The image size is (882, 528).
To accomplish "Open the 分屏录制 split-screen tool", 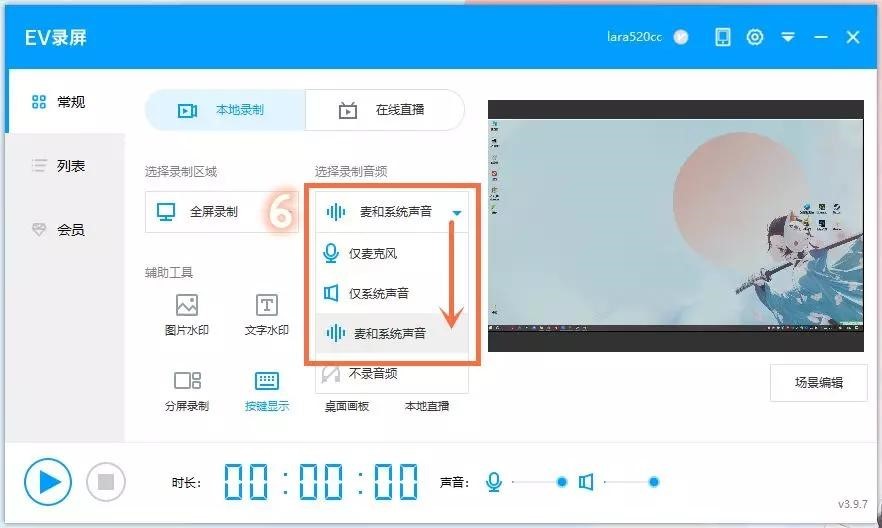I will (187, 392).
